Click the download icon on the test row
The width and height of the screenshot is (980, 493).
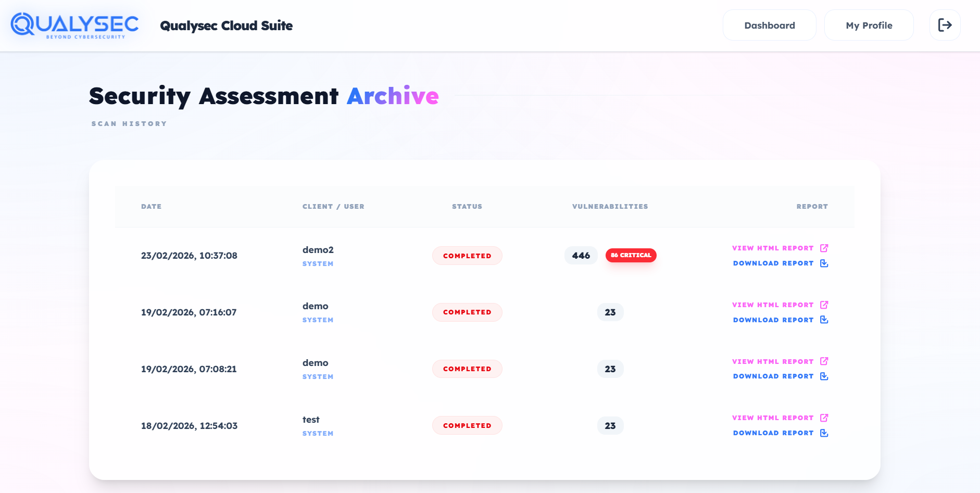(824, 433)
